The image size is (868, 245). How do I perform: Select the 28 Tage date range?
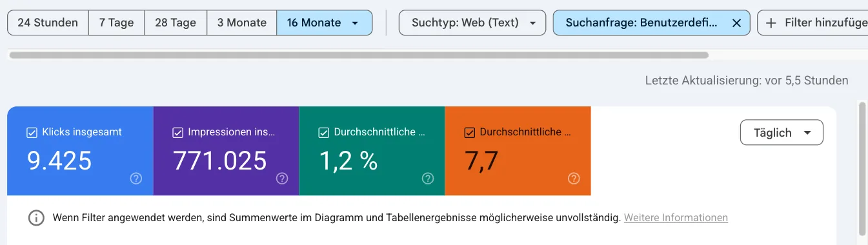176,23
